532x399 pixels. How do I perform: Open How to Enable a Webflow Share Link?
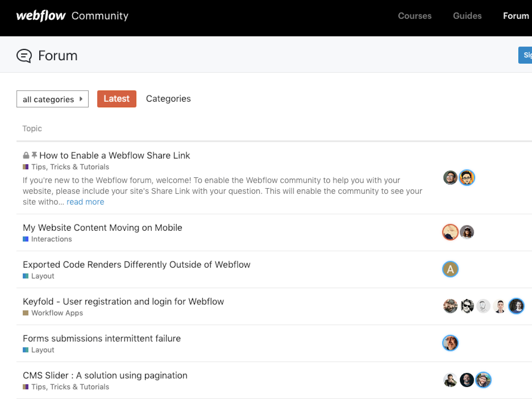(115, 155)
